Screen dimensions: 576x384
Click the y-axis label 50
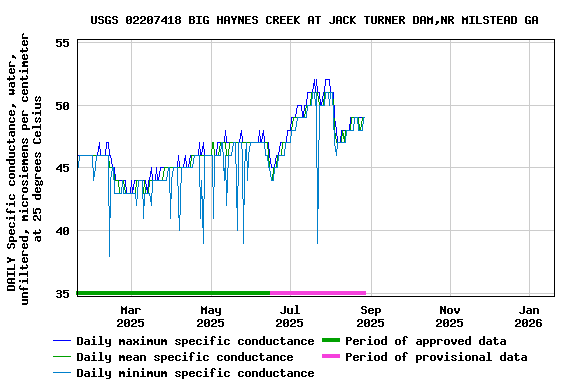tap(62, 106)
